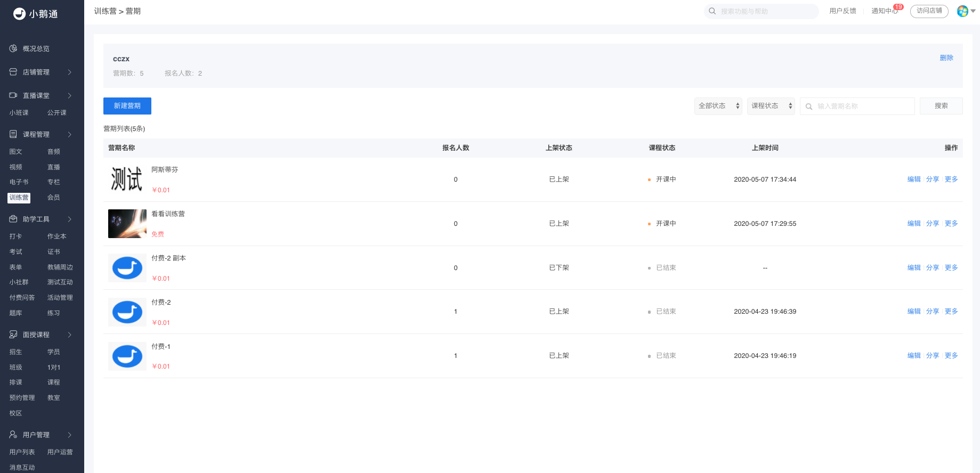The image size is (980, 473).
Task: Click the galaxy thumbnail of 看看训练营
Action: (127, 224)
